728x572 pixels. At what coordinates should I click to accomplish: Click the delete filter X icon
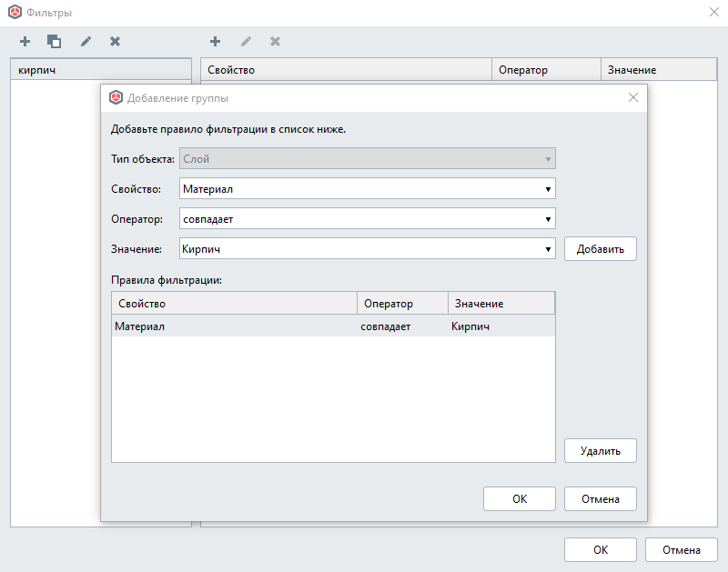pos(116,41)
